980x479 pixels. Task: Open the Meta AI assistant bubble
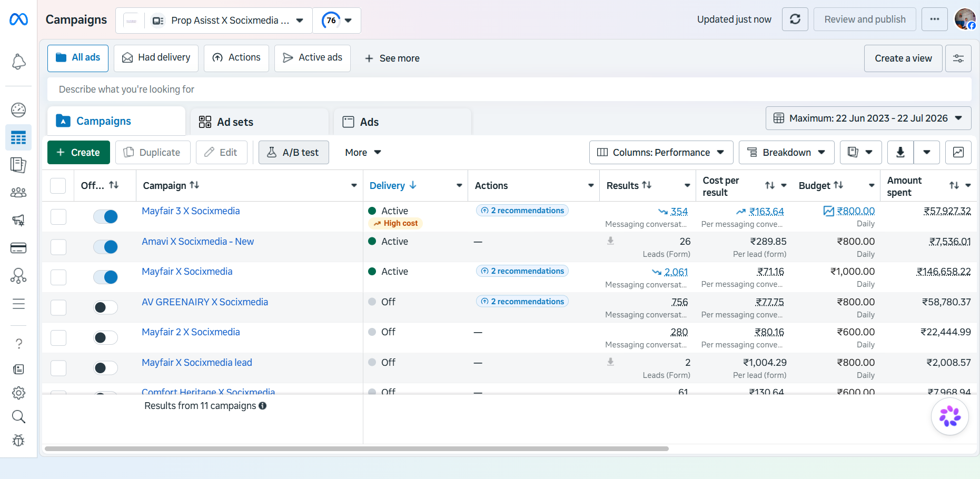click(950, 416)
